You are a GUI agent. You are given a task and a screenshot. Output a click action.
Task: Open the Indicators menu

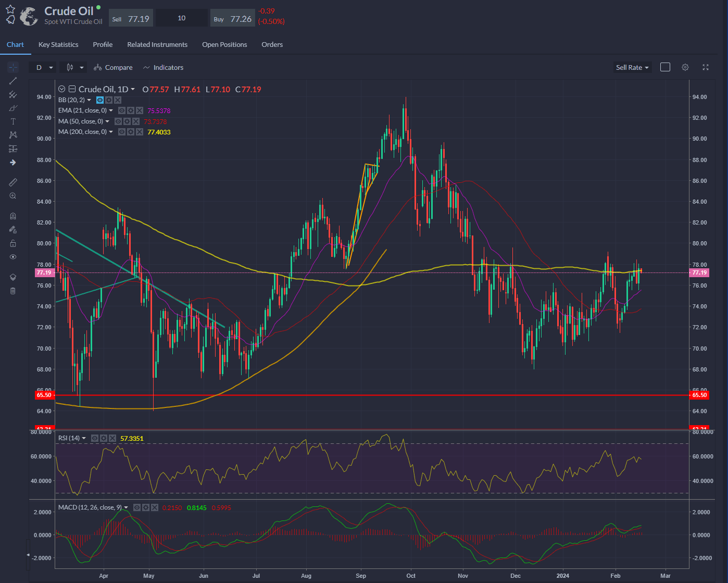[x=163, y=67]
